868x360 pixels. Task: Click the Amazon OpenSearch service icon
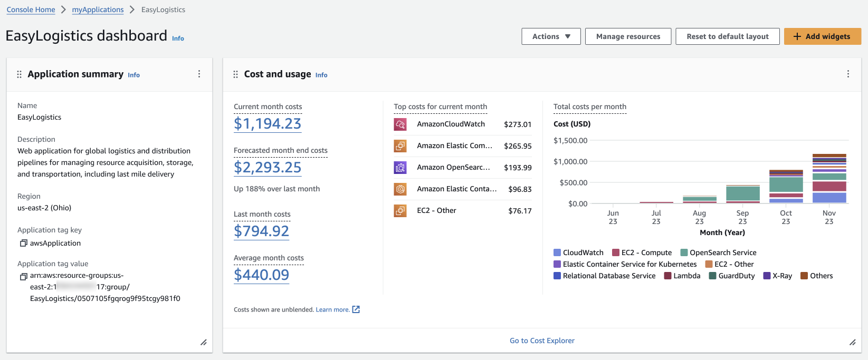coord(400,168)
